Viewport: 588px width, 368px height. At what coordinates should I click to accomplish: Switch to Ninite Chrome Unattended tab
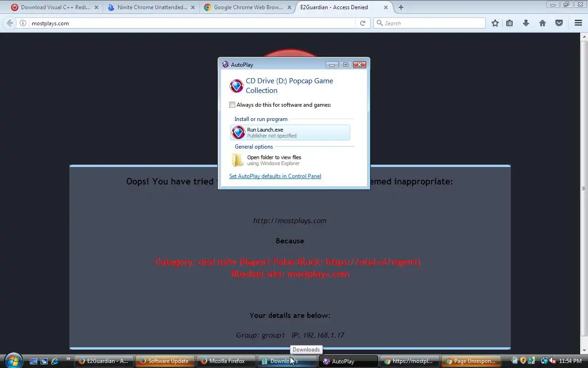(152, 7)
